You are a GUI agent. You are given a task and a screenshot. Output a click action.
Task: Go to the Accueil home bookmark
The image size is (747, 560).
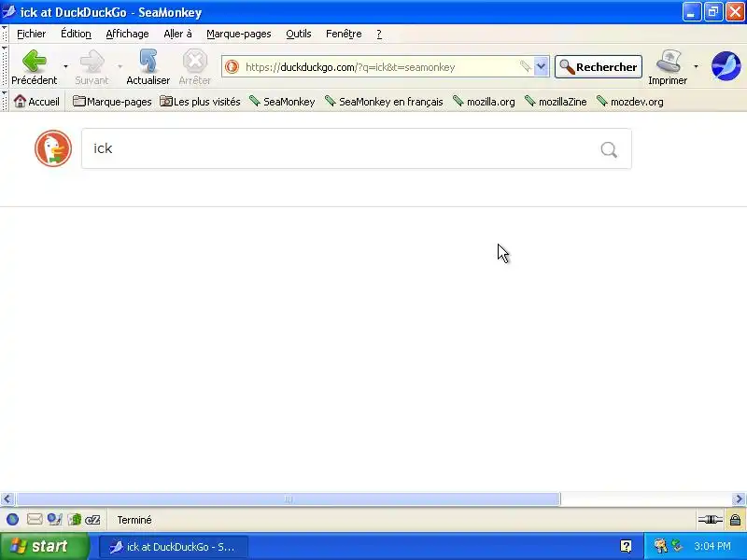[x=36, y=102]
